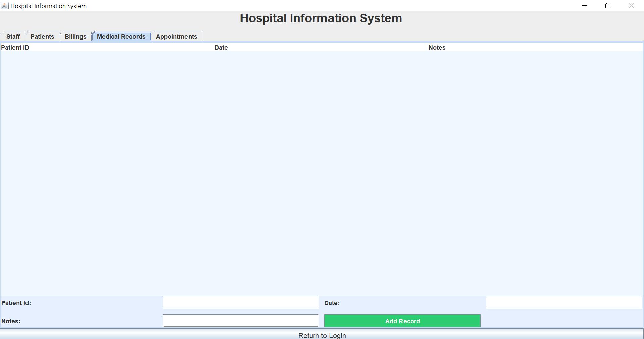Viewport: 644px width, 339px height.
Task: Click the Java app icon in title bar
Action: click(x=5, y=6)
